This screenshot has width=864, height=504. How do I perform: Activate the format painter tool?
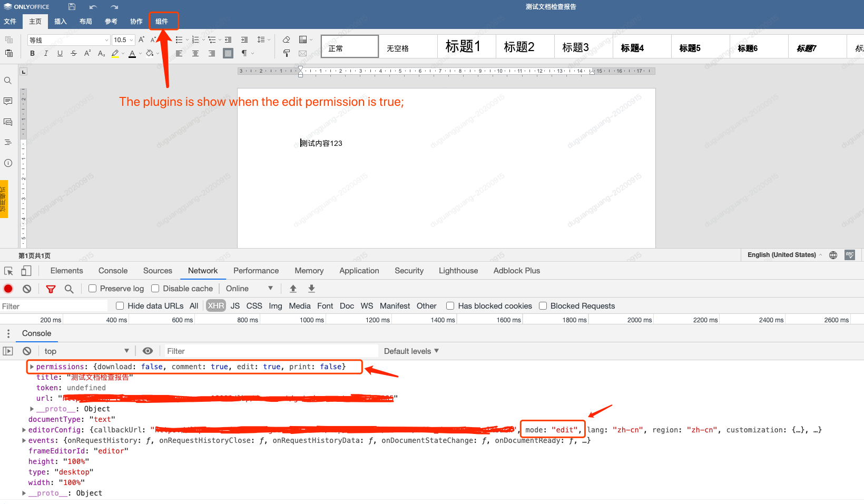(286, 53)
